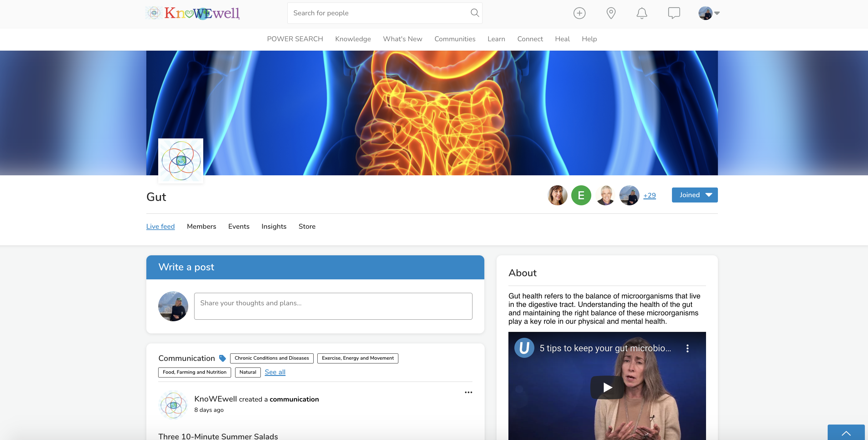This screenshot has height=440, width=868.
Task: Click the green E member avatar
Action: pyautogui.click(x=581, y=195)
